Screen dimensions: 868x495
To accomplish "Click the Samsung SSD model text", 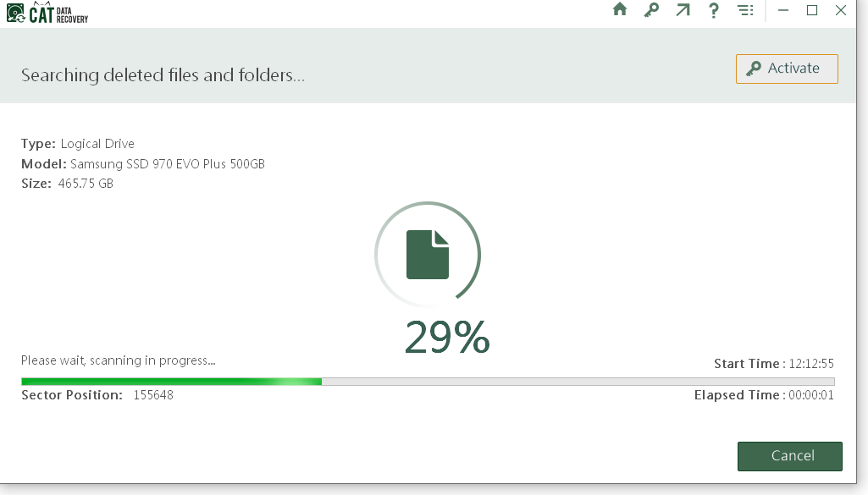I will [168, 164].
